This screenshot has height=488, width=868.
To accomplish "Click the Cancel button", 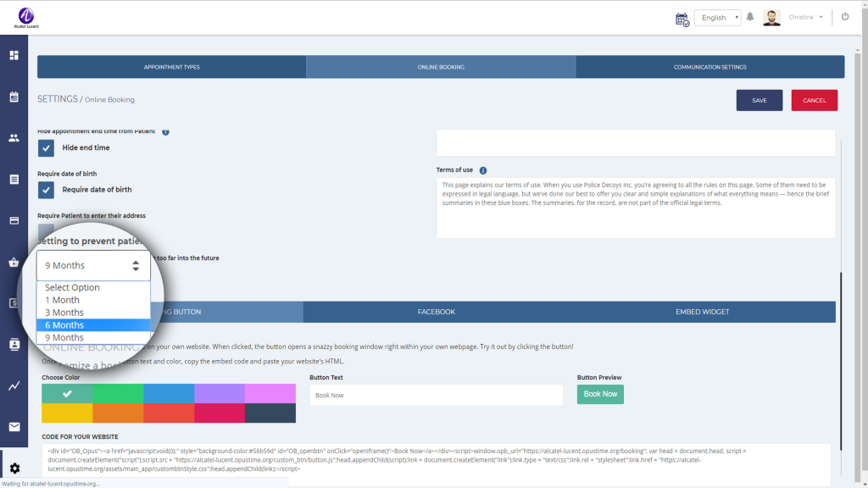I will (x=815, y=100).
